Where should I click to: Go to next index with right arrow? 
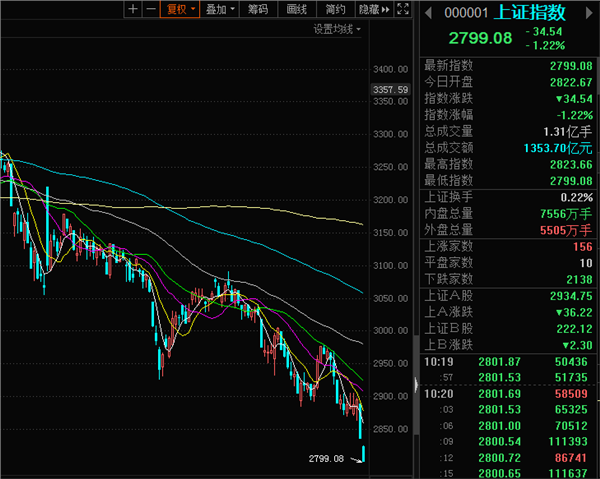coord(589,13)
